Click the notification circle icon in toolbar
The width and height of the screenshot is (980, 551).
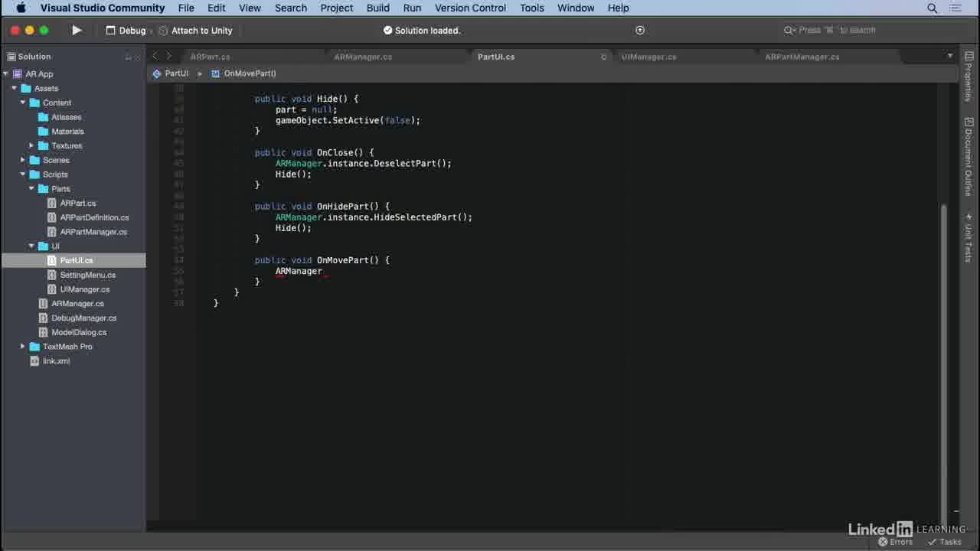click(x=640, y=31)
